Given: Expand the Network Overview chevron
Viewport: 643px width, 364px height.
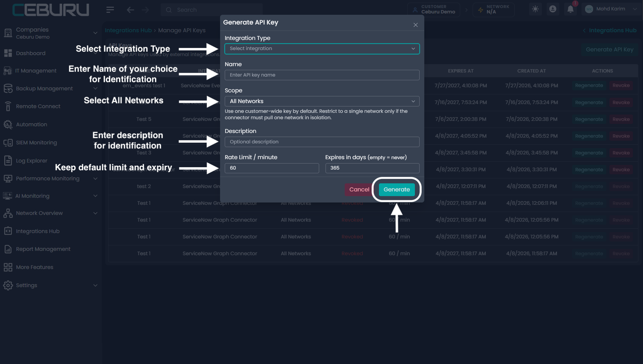Looking at the screenshot, I should [95, 213].
